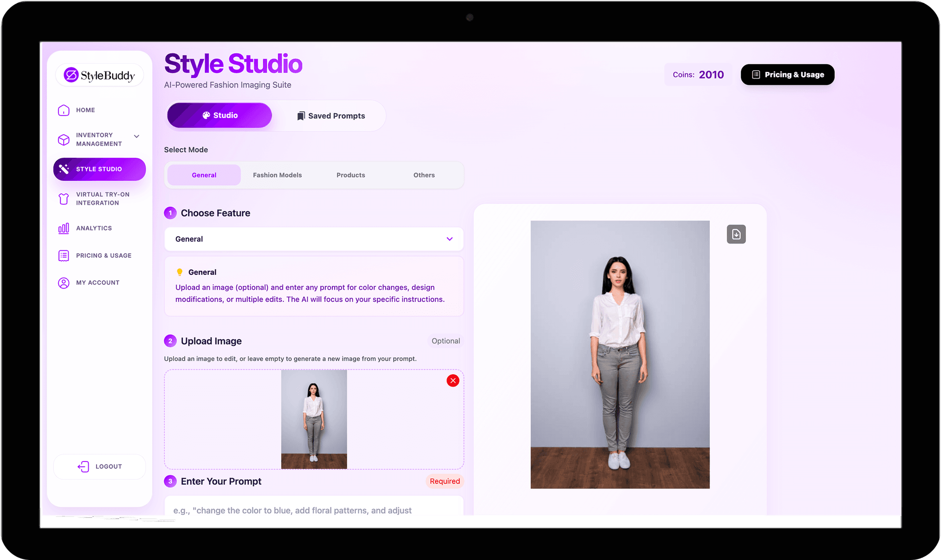The height and width of the screenshot is (560, 941).
Task: Switch to the Saved Prompts tab
Action: coord(331,116)
